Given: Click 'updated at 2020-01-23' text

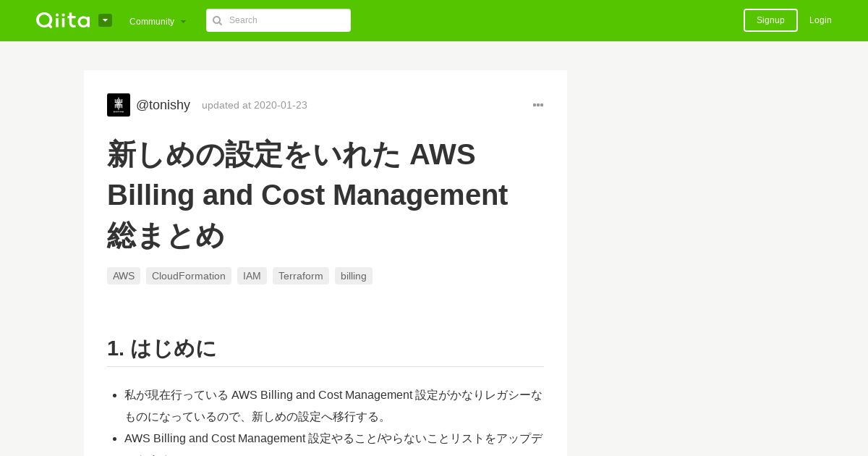Looking at the screenshot, I should [x=255, y=105].
